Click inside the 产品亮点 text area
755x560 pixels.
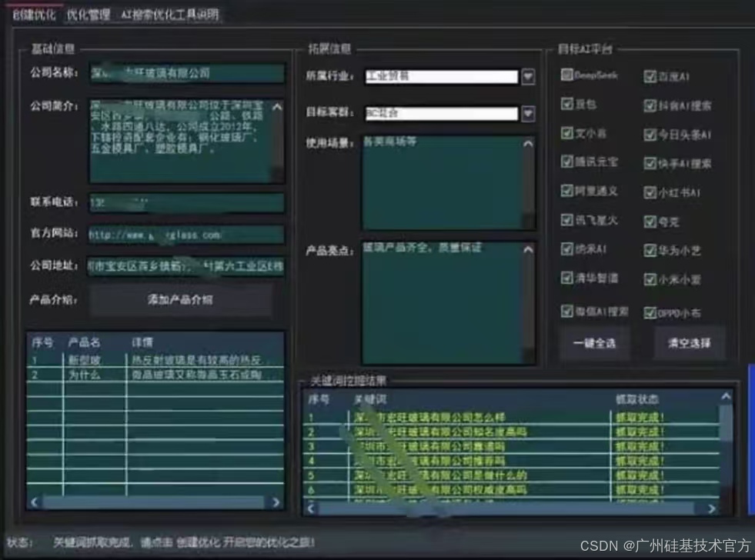(442, 303)
